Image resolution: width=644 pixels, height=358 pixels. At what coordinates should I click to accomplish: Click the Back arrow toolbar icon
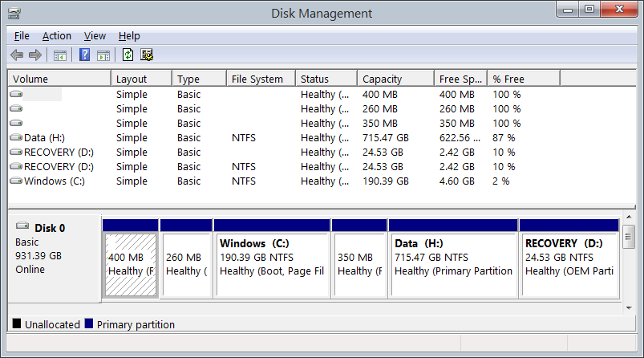[x=17, y=55]
